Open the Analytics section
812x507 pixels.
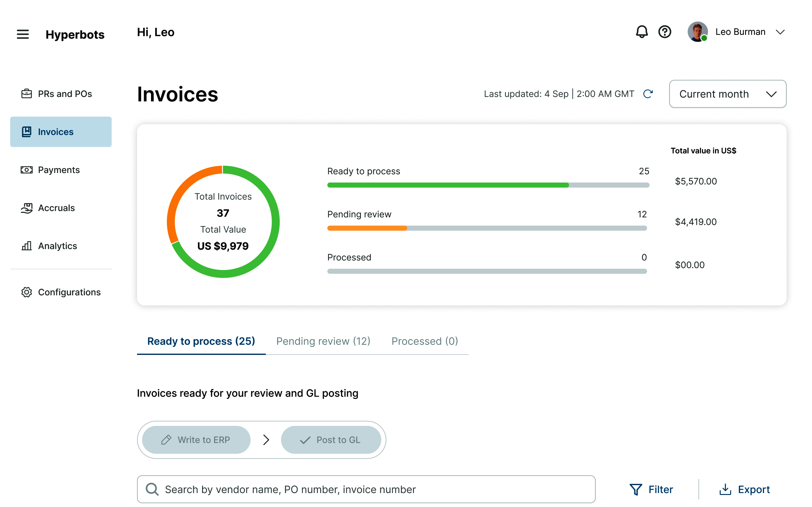(x=57, y=246)
